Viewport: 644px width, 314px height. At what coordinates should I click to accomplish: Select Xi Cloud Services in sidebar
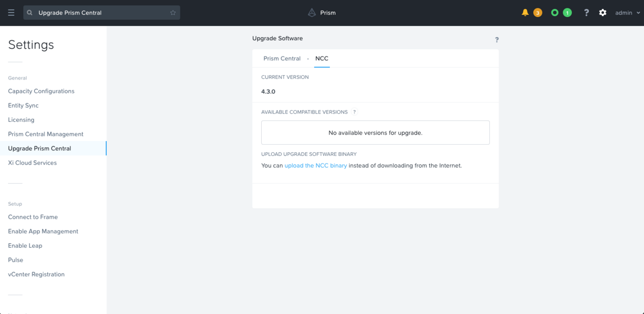point(32,163)
